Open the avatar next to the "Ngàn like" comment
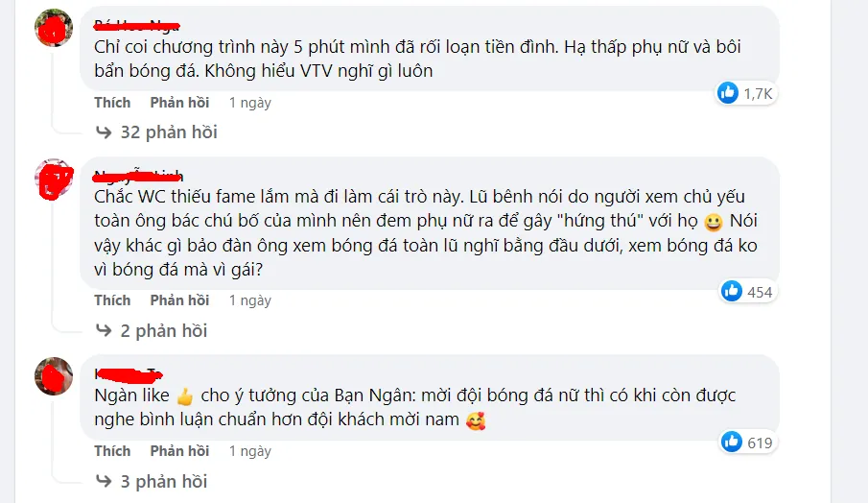This screenshot has height=503, width=868. (x=53, y=376)
